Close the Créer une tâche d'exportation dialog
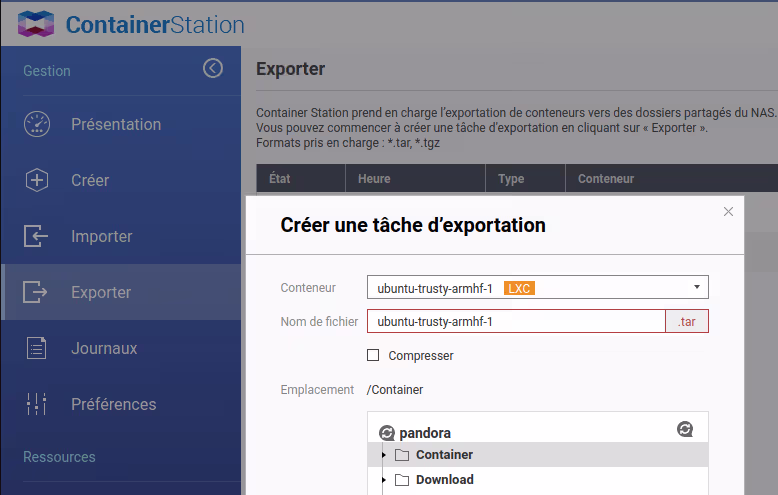 point(728,211)
